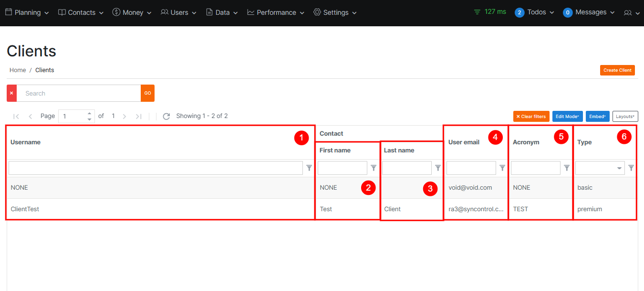Increase the page number with stepper arrow

90,113
